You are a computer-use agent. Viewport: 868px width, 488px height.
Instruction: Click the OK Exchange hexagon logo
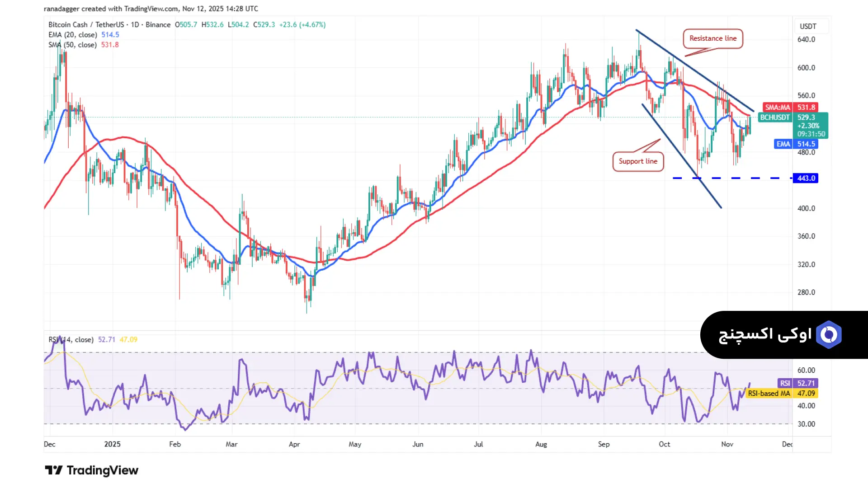click(829, 335)
